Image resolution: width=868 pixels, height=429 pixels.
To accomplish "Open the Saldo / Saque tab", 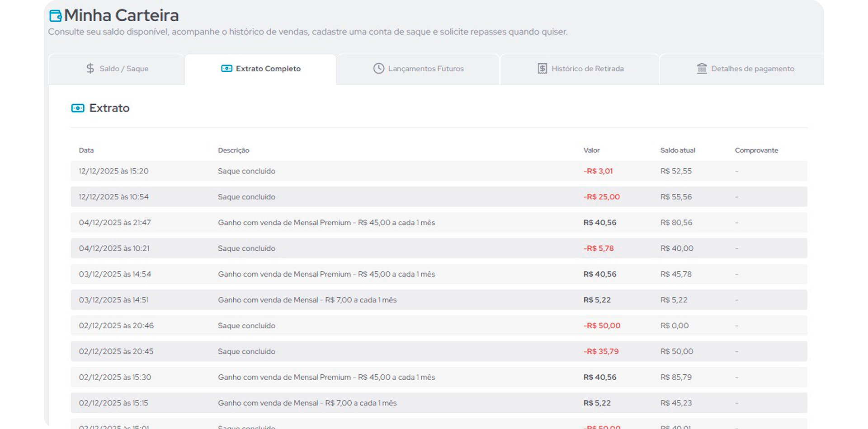I will [123, 69].
